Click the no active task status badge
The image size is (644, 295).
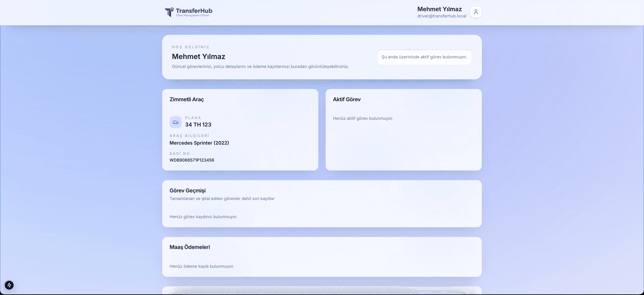424,57
